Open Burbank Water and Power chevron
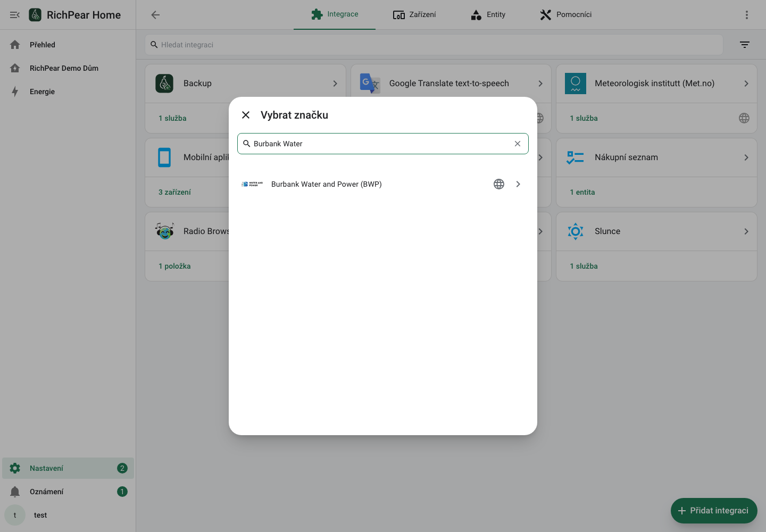The image size is (766, 532). tap(518, 184)
